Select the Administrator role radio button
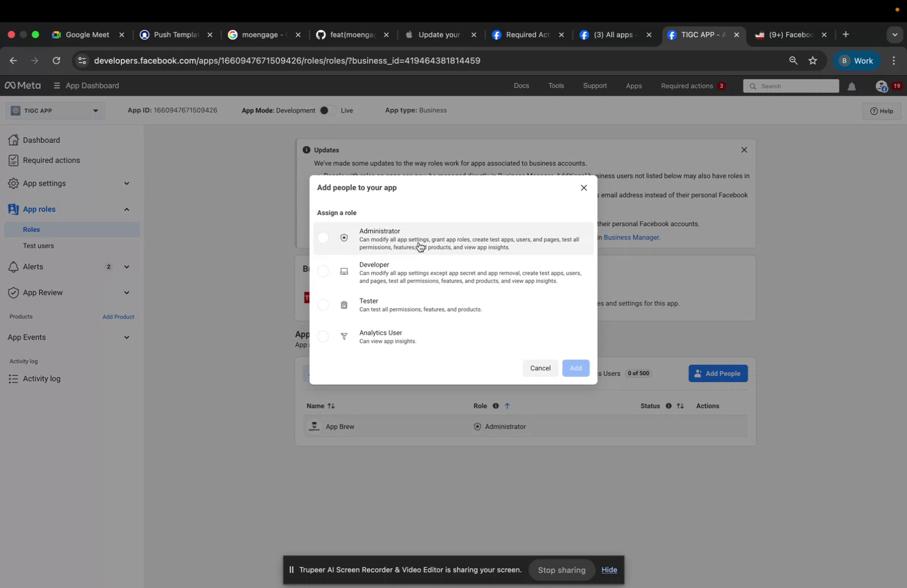The height and width of the screenshot is (588, 907). (323, 238)
